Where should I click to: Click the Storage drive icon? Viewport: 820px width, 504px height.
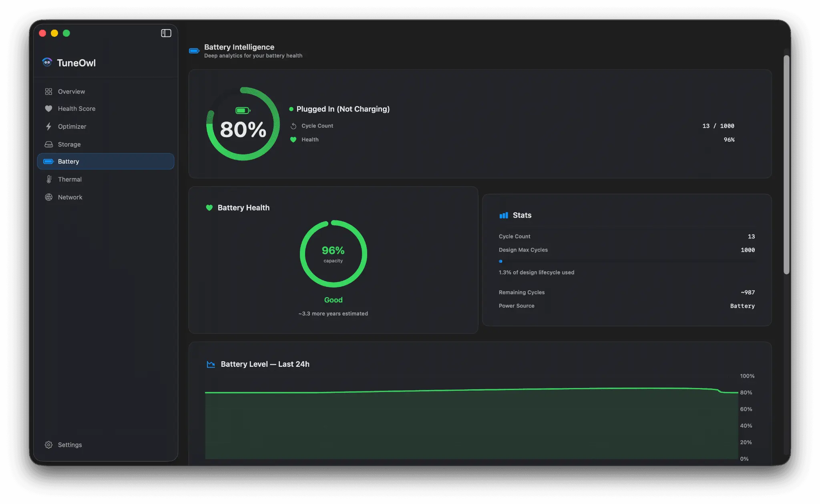click(48, 144)
